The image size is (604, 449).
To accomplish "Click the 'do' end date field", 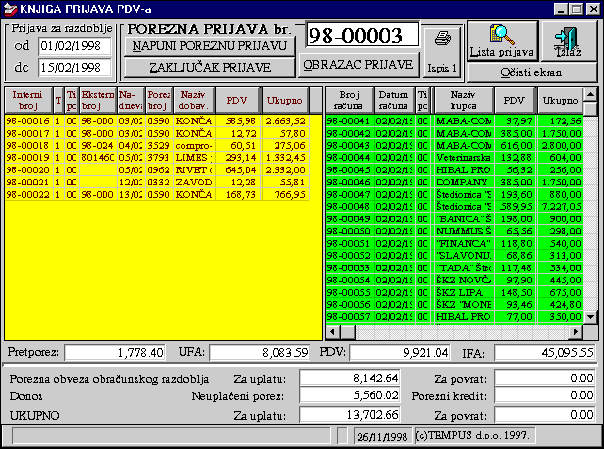I will tap(74, 68).
